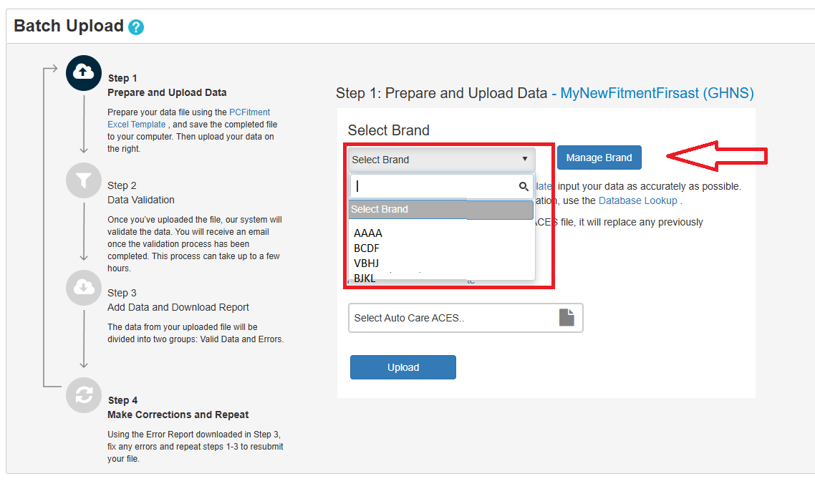Select BCDF from the brand list
The height and width of the screenshot is (504, 815).
[366, 248]
